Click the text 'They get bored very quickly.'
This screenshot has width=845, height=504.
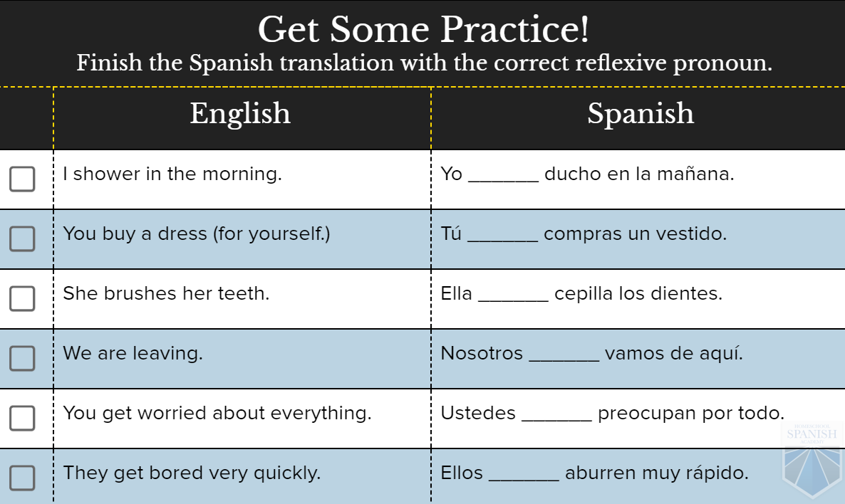[192, 473]
